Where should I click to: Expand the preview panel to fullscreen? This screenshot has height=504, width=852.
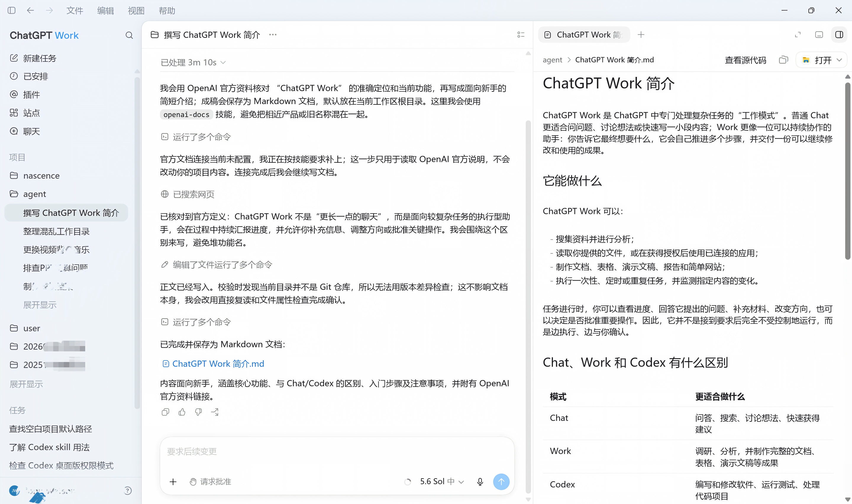pyautogui.click(x=798, y=35)
